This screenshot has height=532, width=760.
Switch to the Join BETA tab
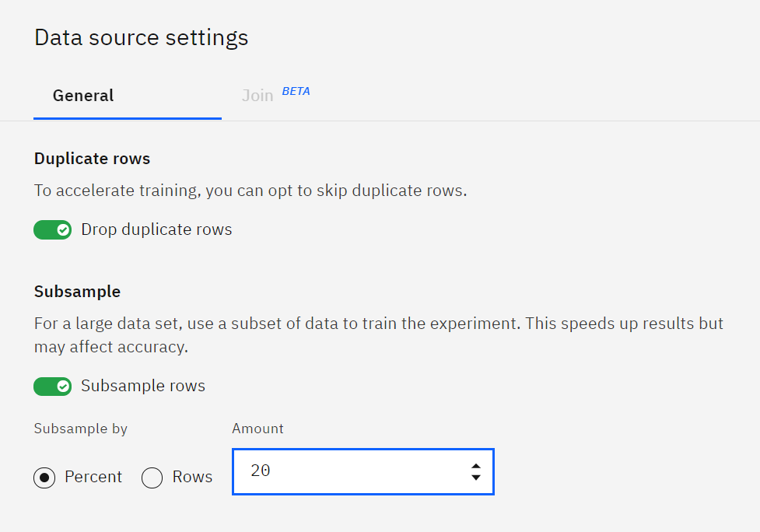point(257,96)
